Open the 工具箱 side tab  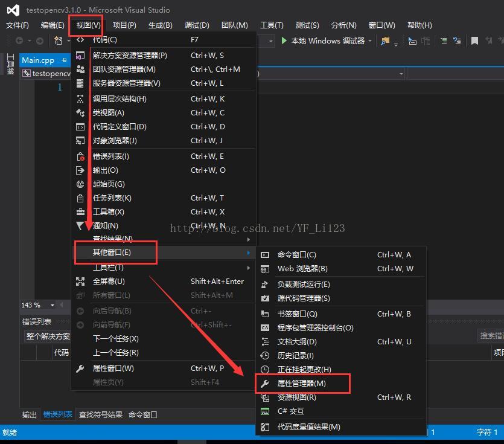coord(10,64)
